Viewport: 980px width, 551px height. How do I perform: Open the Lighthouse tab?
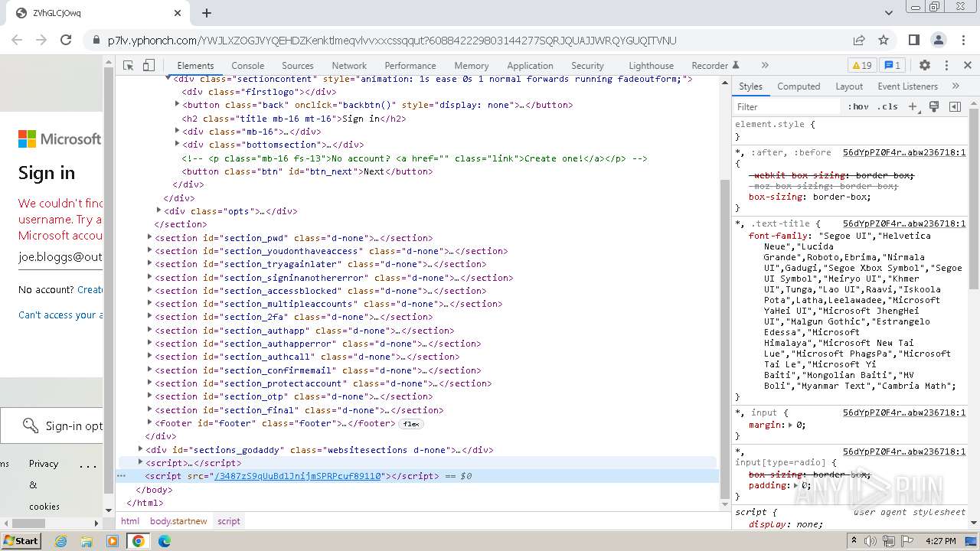652,66
